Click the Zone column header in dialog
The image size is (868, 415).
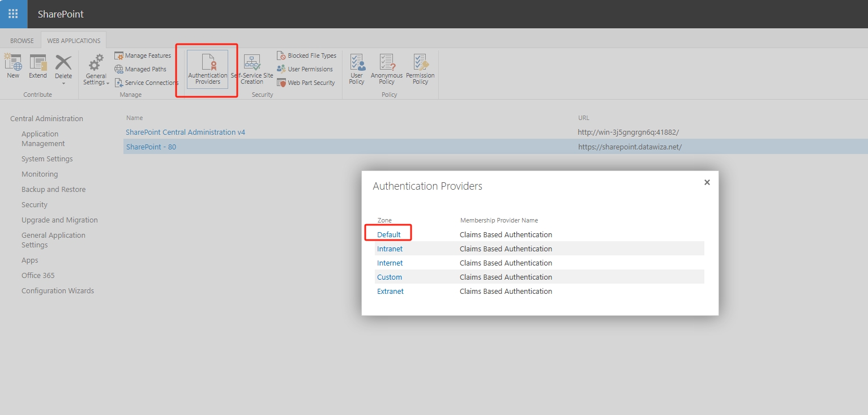[384, 220]
